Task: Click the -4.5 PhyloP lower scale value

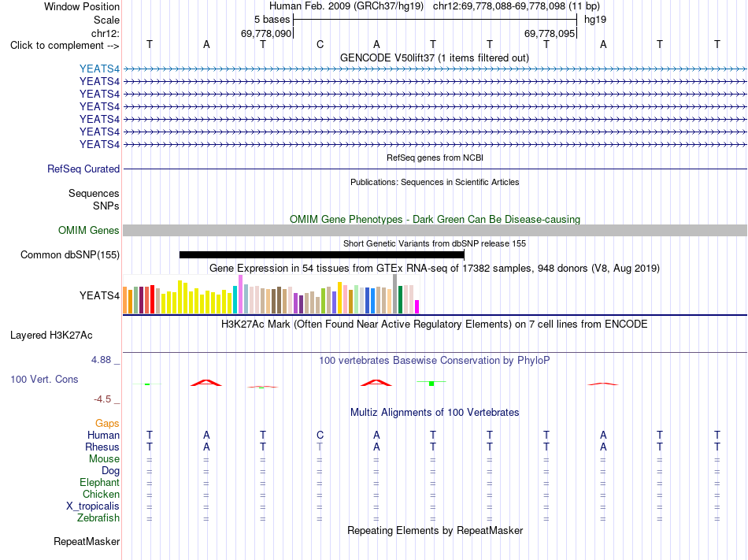Action: [x=102, y=399]
